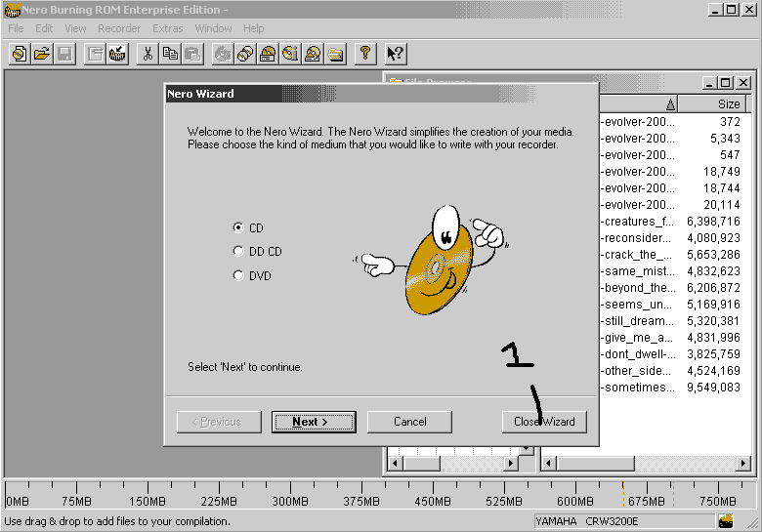Click the horizontal scrollbar thumb under file list
Screen dimensions: 762x532
click(595, 464)
